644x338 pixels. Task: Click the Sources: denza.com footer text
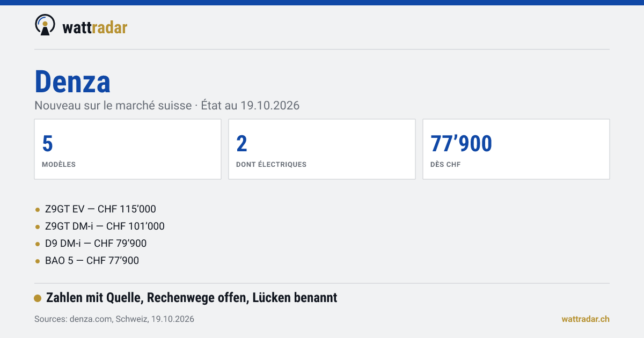pos(114,319)
